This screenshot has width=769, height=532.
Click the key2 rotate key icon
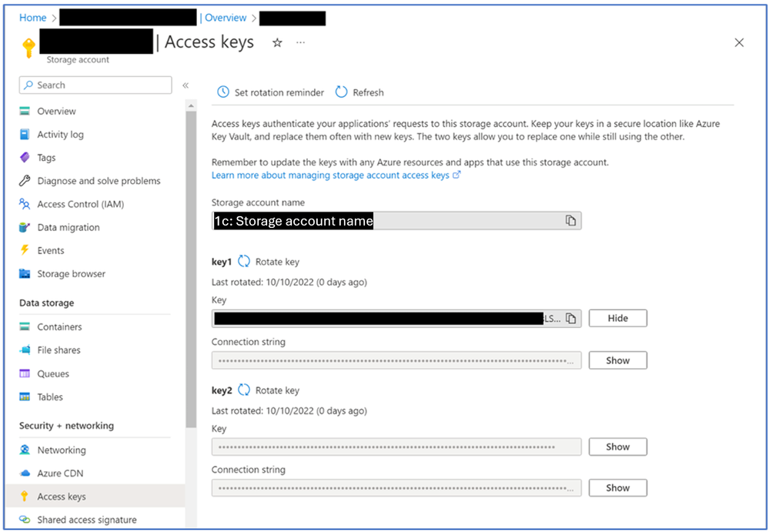click(244, 390)
